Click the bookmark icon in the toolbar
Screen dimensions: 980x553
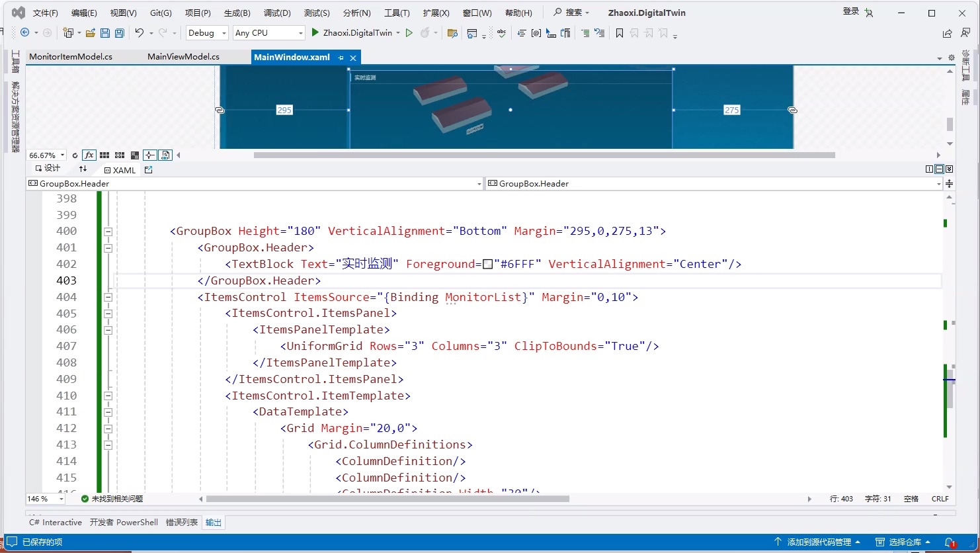click(619, 33)
